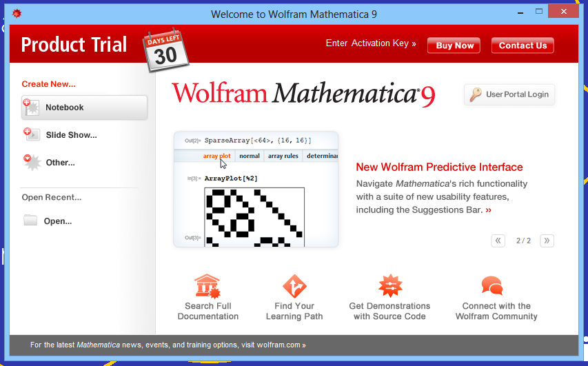Open Search Full Documentation link
This screenshot has width=588, height=366.
click(207, 311)
